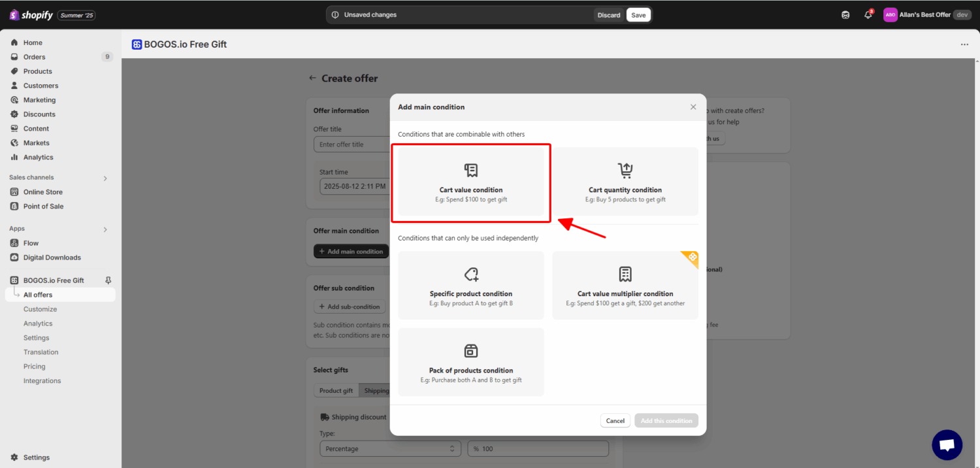The image size is (980, 468).
Task: Discard the unsaved changes
Action: [x=609, y=15]
